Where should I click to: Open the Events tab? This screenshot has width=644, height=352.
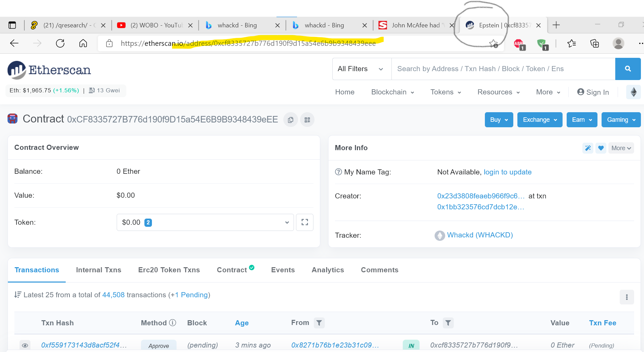click(x=283, y=270)
